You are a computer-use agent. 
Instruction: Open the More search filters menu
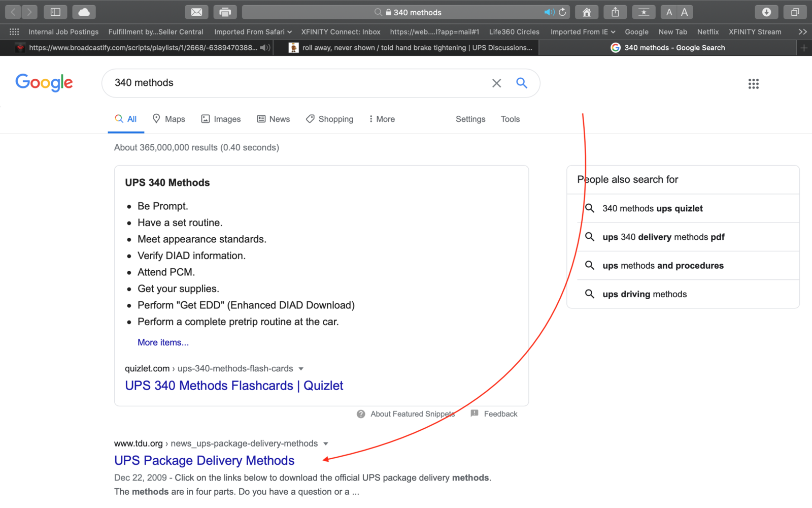click(x=382, y=119)
